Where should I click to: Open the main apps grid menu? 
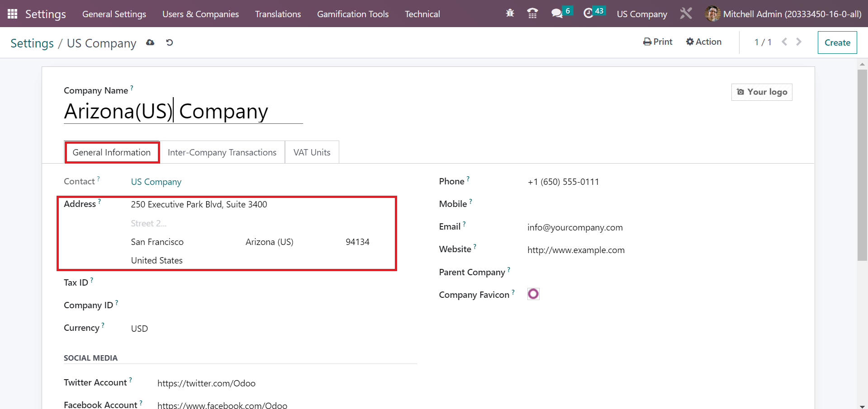point(12,14)
